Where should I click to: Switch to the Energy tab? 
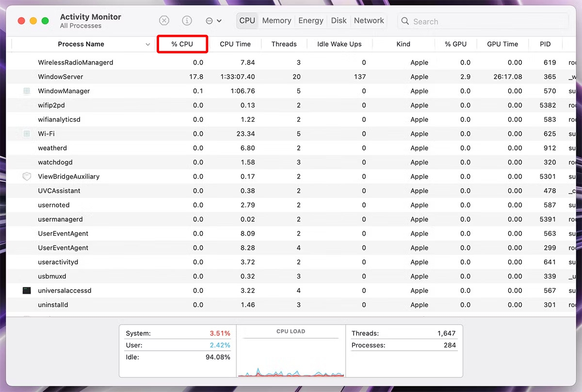(311, 21)
